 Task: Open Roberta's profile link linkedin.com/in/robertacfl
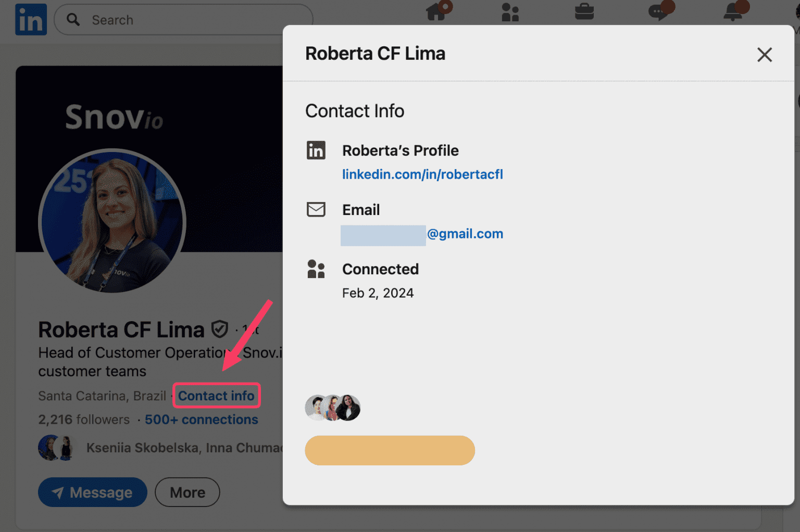422,174
